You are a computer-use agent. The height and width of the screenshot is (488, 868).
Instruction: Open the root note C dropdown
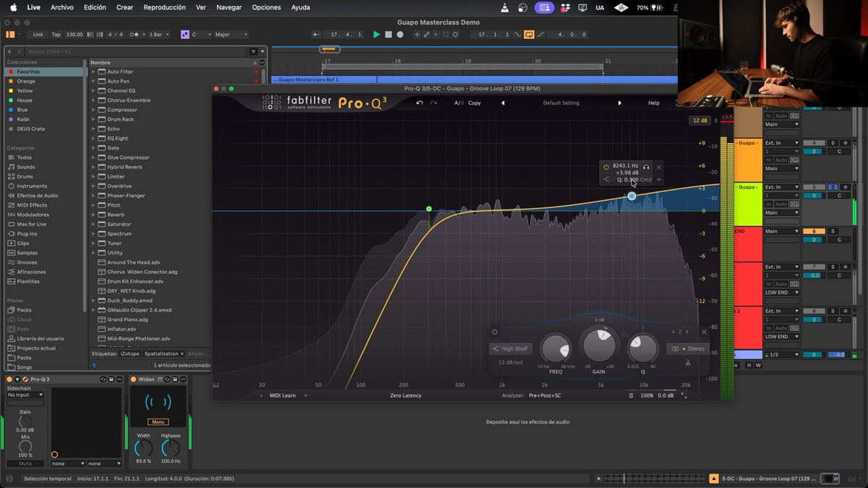pos(200,35)
